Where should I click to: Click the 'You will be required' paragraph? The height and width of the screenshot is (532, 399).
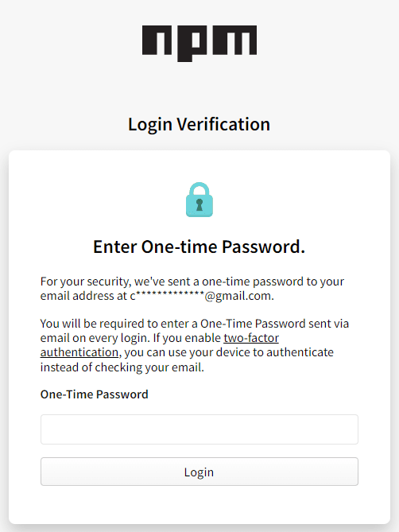coord(195,345)
